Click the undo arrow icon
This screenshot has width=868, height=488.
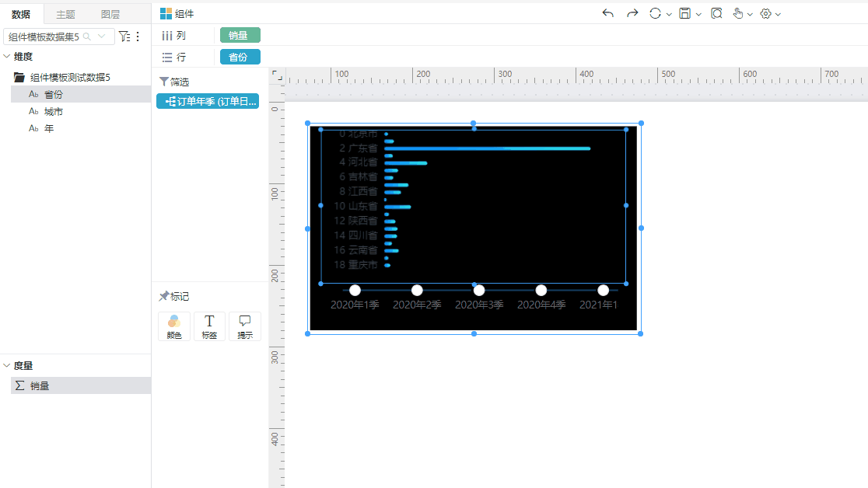[x=607, y=13]
